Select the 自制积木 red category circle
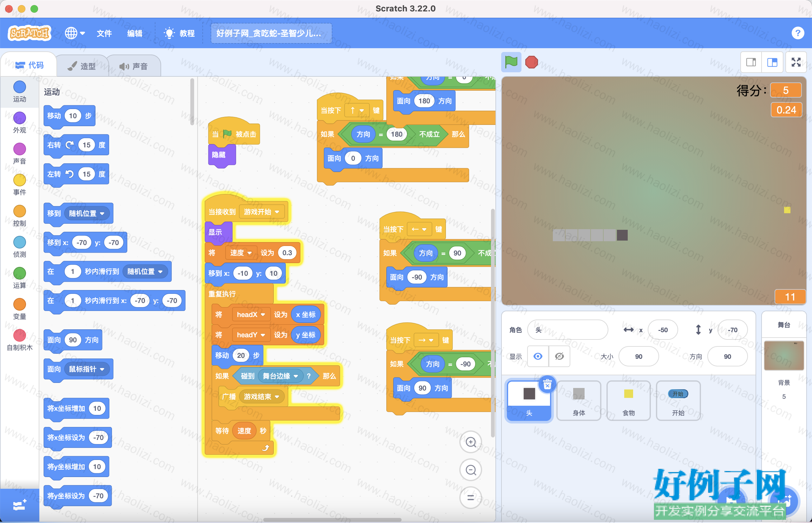Viewport: 812px width, 523px height. (x=19, y=336)
